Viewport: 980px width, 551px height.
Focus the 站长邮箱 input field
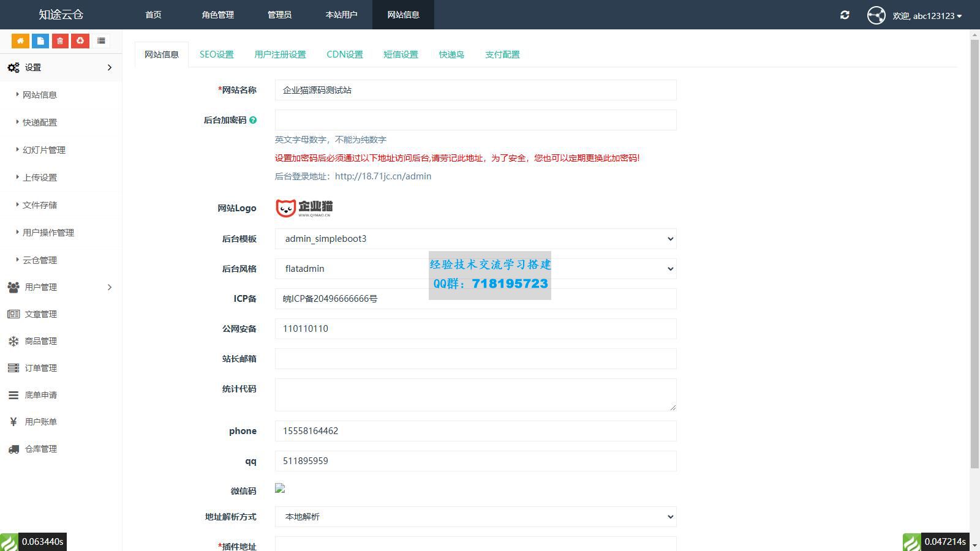tap(475, 359)
